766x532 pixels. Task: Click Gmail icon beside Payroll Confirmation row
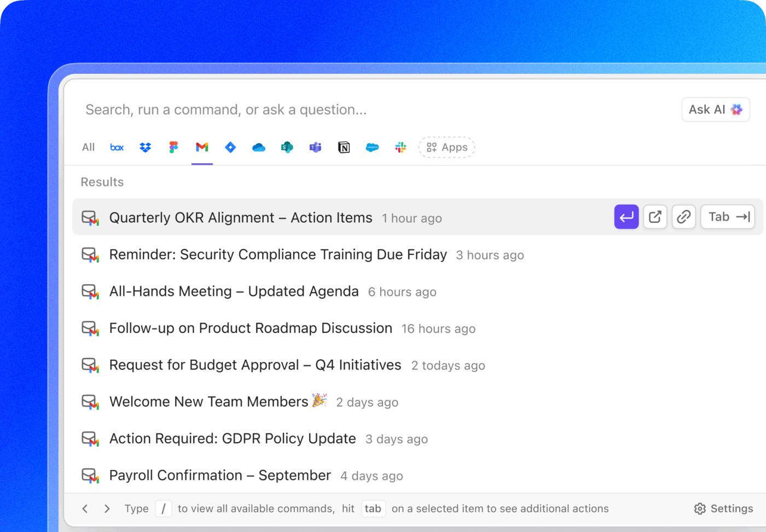(x=90, y=475)
